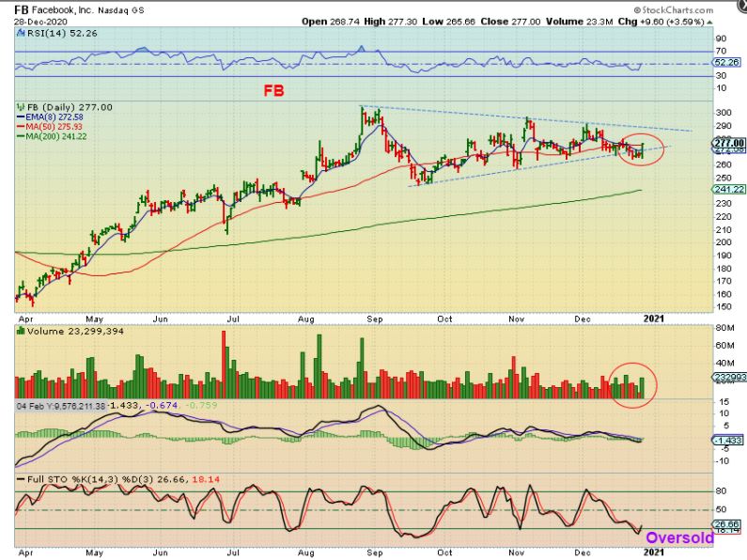Click the 40M volume axis label
This screenshot has width=747, height=560.
pos(724,364)
